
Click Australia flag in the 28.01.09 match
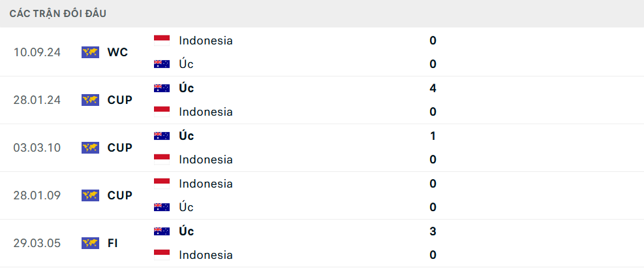(x=162, y=207)
